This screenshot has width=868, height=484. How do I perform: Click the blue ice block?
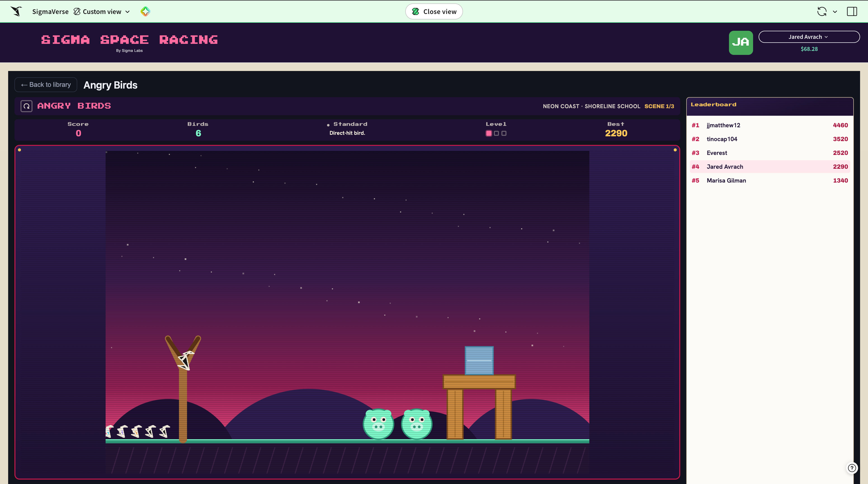coord(479,360)
